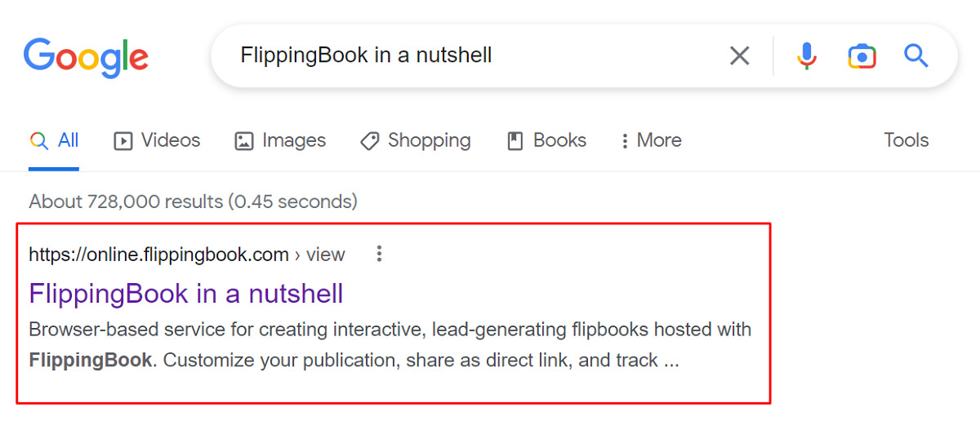
Task: Open Google Lens camera search
Action: (862, 55)
